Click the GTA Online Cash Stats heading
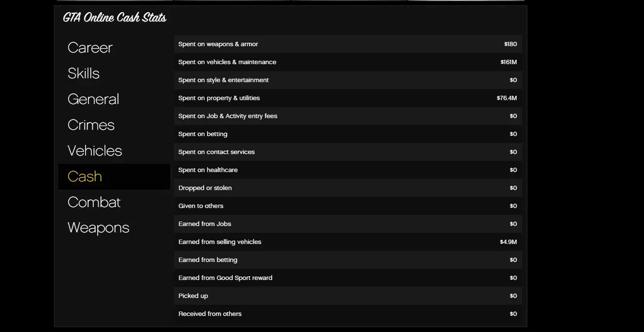 click(x=115, y=18)
